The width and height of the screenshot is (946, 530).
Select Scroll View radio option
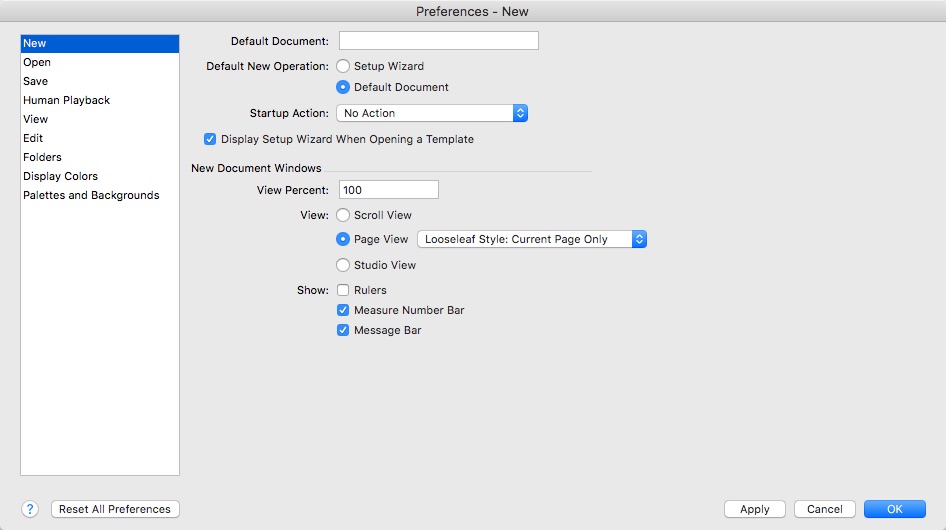click(x=343, y=215)
